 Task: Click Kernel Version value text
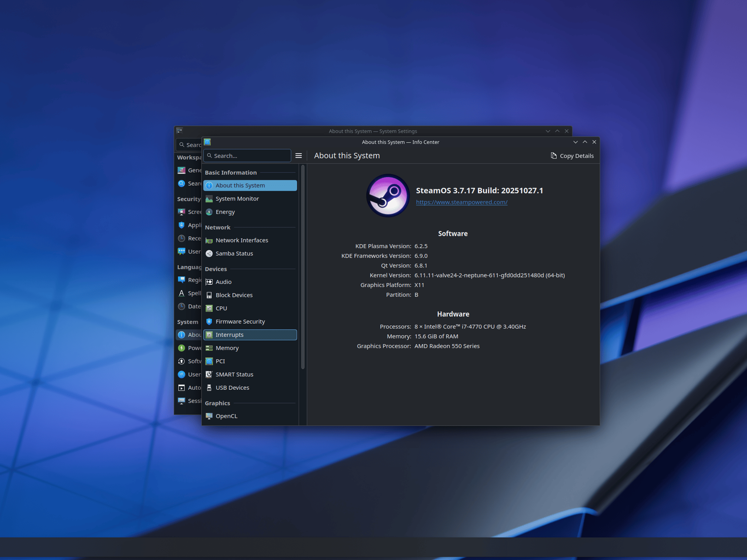click(489, 275)
